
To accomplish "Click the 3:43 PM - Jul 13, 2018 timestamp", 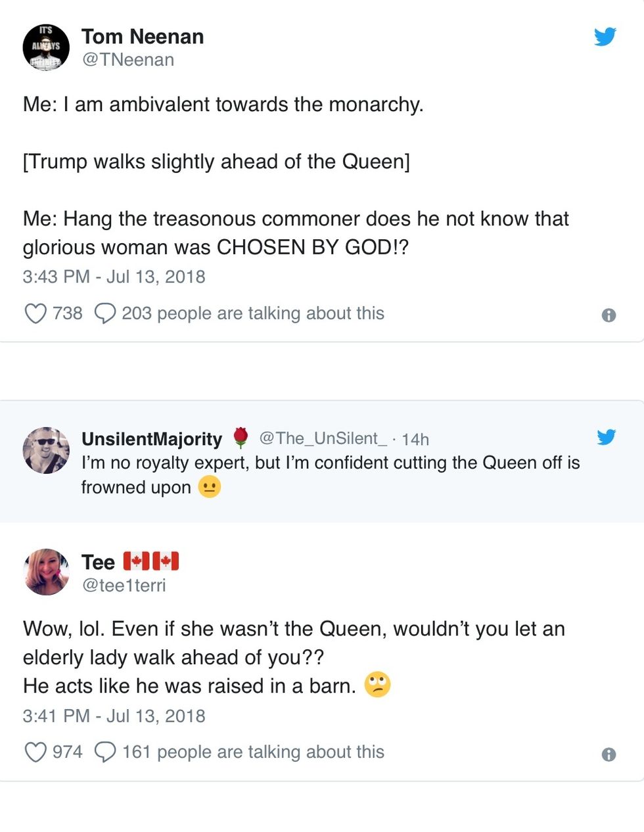I will (x=114, y=277).
